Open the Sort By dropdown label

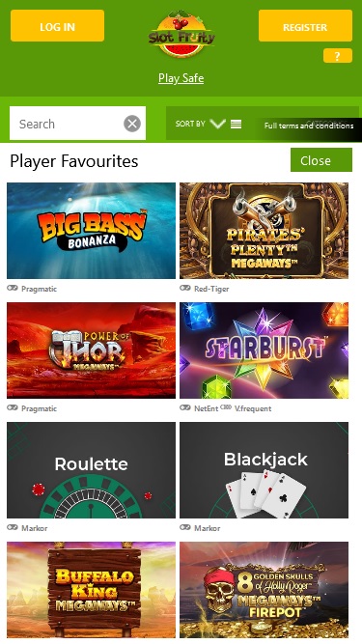pyautogui.click(x=190, y=124)
